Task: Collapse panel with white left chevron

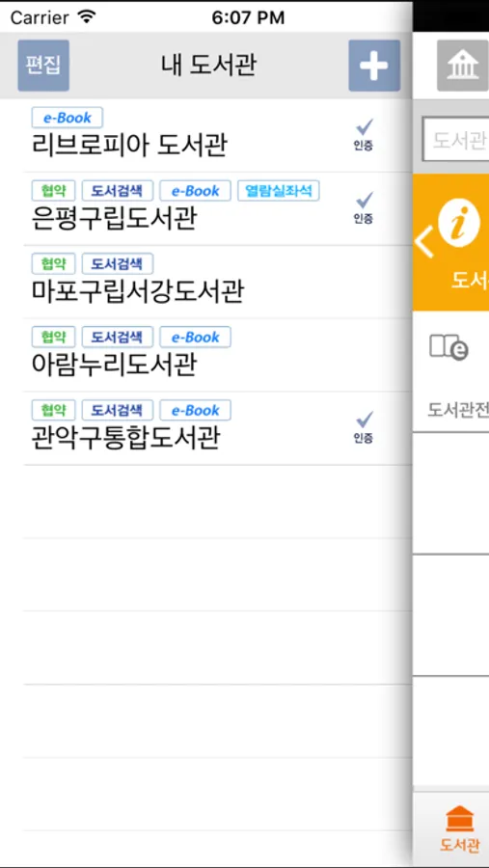Action: [x=424, y=244]
